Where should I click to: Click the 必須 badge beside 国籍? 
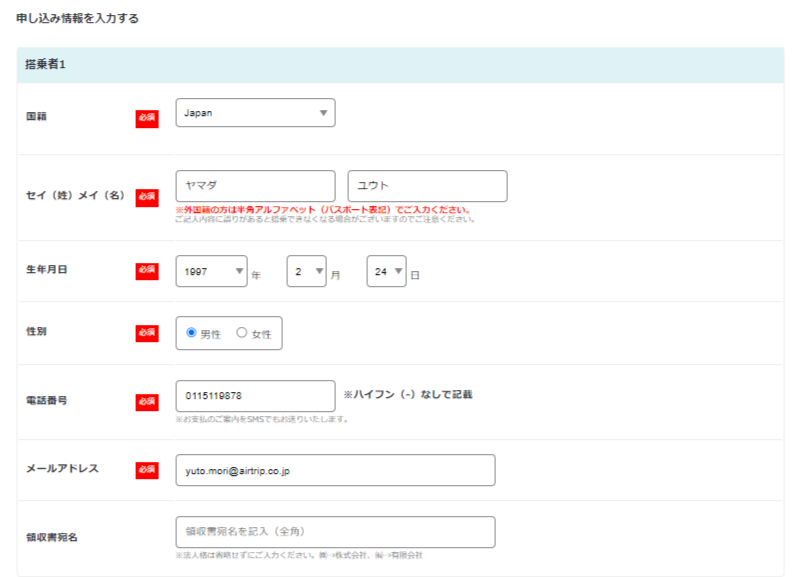(147, 119)
